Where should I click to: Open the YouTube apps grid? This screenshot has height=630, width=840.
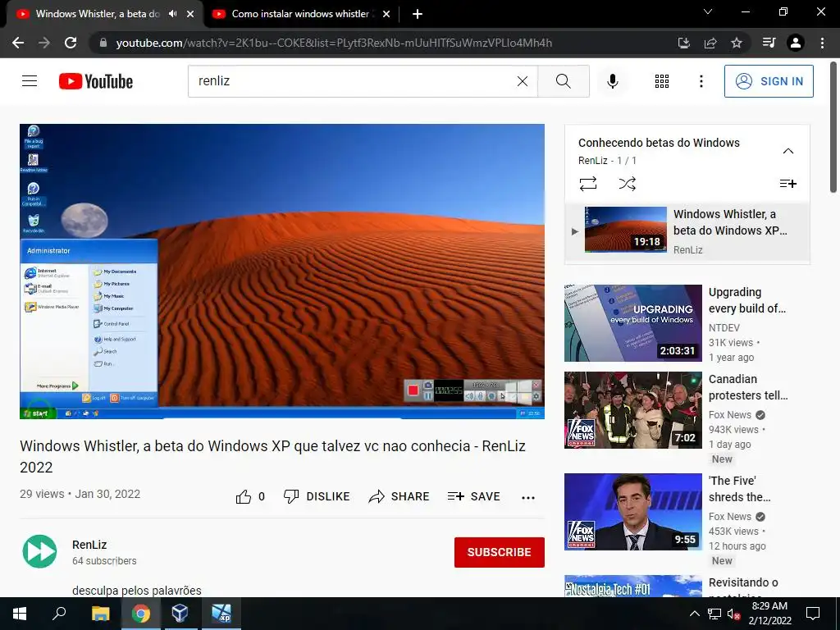tap(662, 81)
